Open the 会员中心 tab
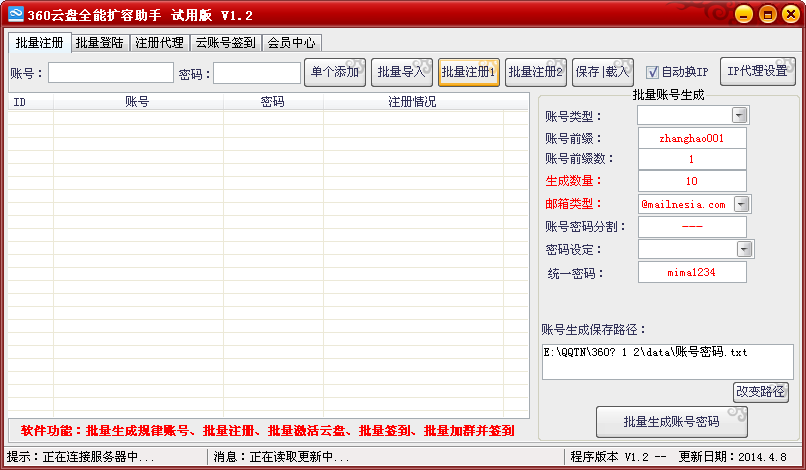Image resolution: width=806 pixels, height=470 pixels. pos(291,43)
